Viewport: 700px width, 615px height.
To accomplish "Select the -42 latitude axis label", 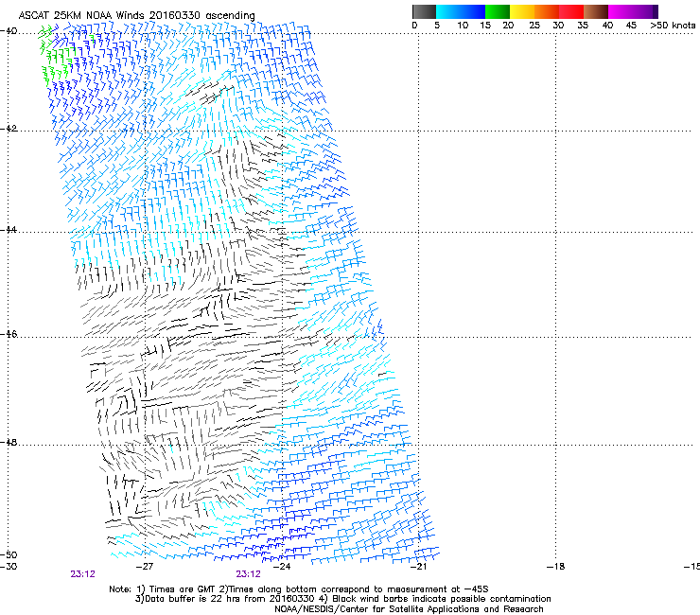I will pos(9,129).
